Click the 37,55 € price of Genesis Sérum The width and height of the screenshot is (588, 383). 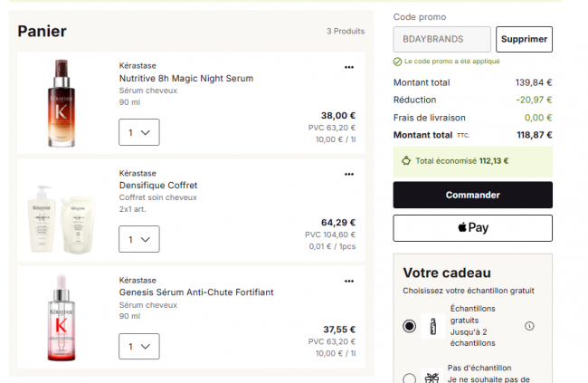tap(339, 330)
